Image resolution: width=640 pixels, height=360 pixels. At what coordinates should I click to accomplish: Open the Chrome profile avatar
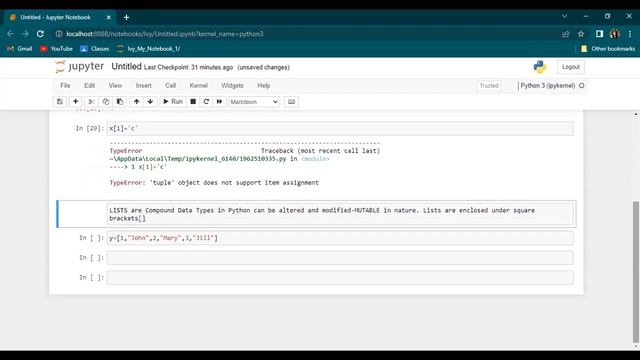tap(615, 34)
